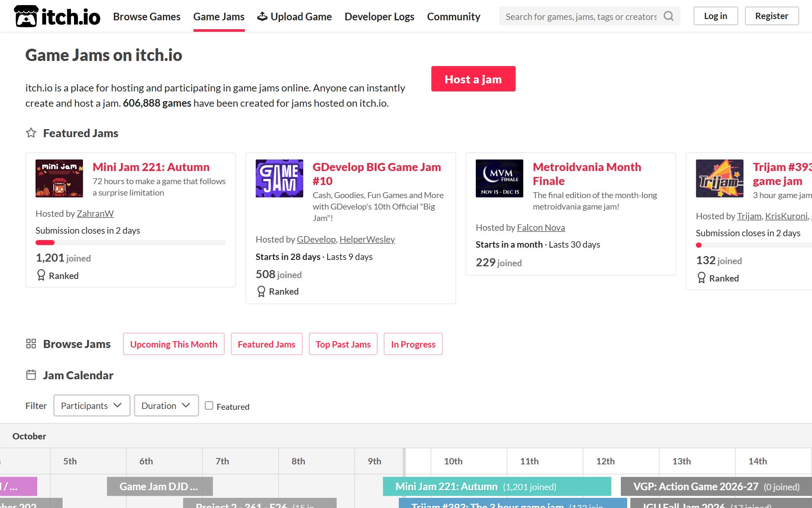Image resolution: width=812 pixels, height=508 pixels.
Task: Click the Featured Jams star icon
Action: coord(31,133)
